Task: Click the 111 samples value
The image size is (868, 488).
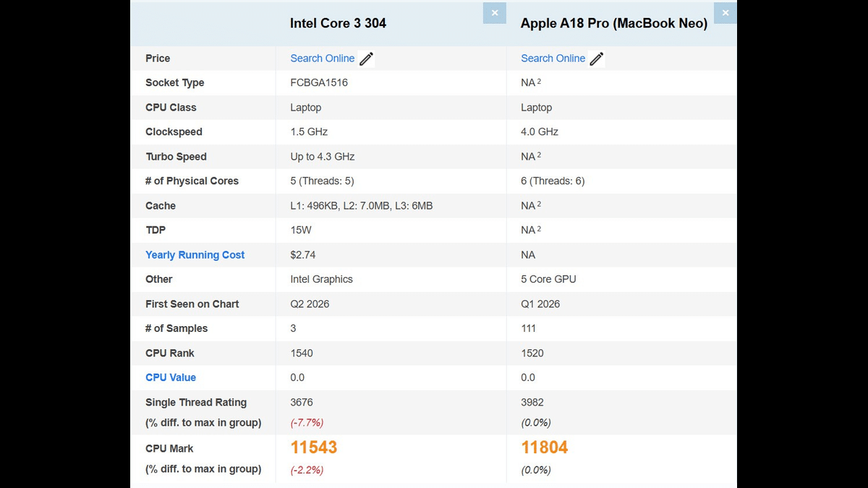Action: (x=529, y=329)
